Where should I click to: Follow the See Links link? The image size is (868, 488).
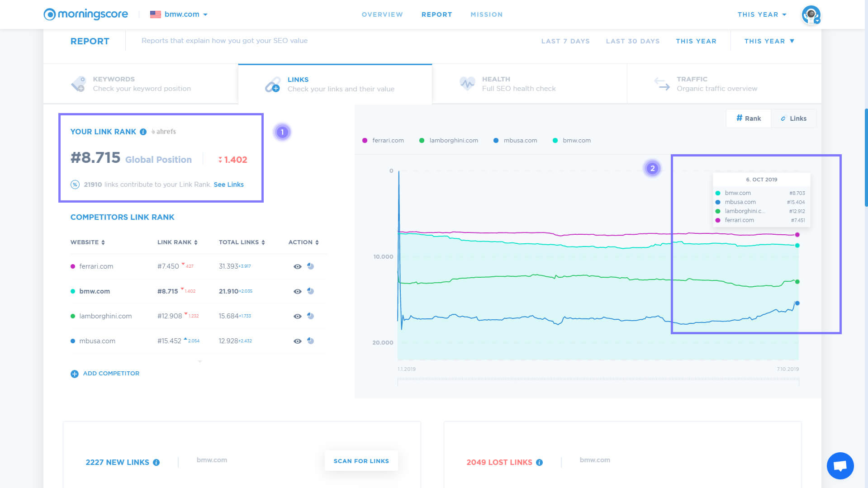(x=228, y=185)
